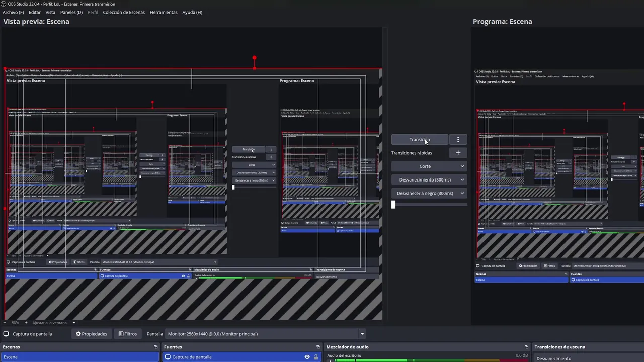Image resolution: width=644 pixels, height=362 pixels.
Task: Click the red rotation handle above preview source
Action: pyautogui.click(x=254, y=59)
